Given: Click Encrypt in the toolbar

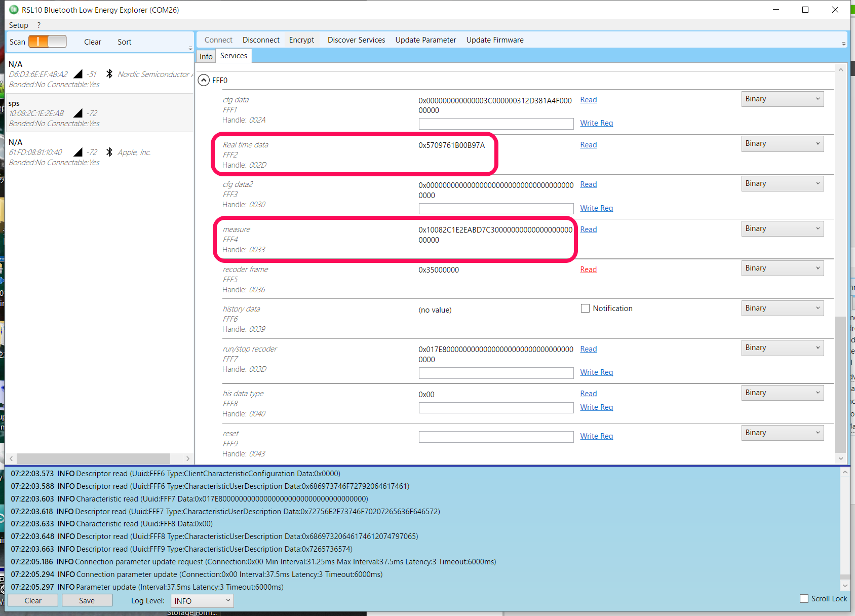Looking at the screenshot, I should point(301,40).
